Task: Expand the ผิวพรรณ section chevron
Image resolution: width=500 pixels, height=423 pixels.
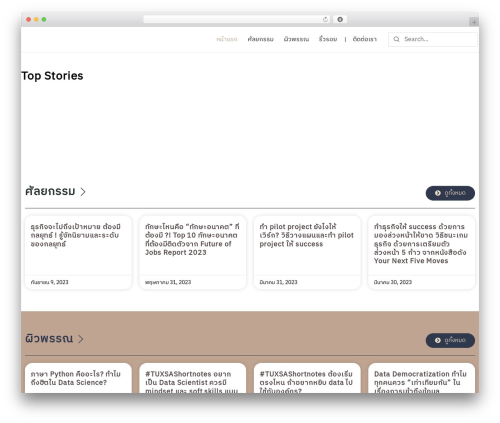Action: click(x=81, y=339)
